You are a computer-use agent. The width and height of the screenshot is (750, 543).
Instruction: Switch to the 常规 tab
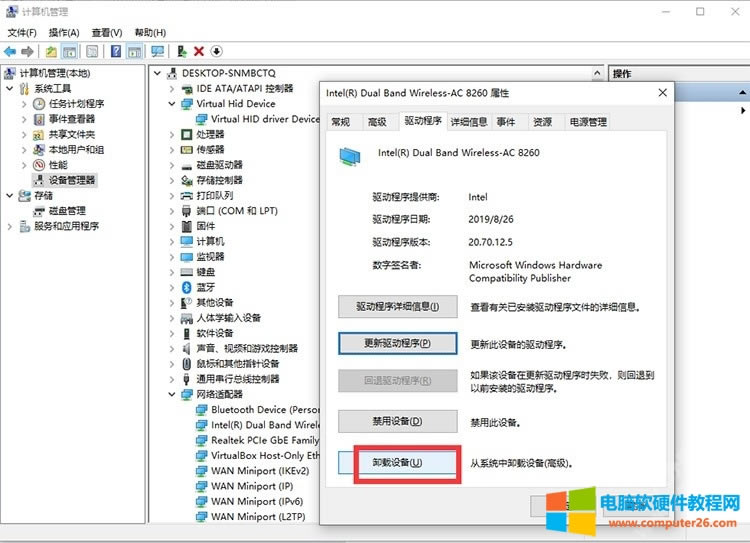[341, 122]
